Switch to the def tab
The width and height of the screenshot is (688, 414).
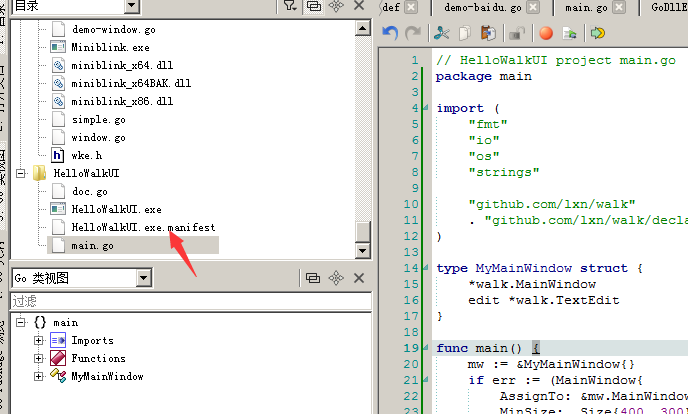click(391, 7)
